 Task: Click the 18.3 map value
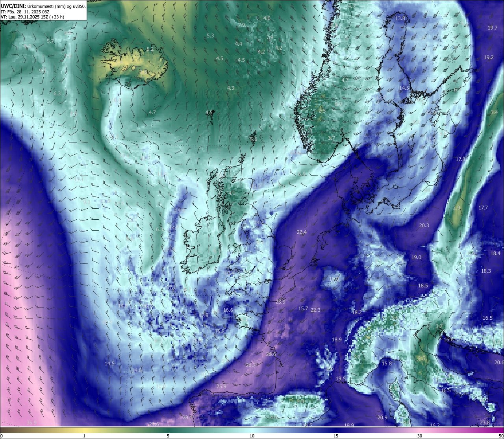click(x=486, y=271)
